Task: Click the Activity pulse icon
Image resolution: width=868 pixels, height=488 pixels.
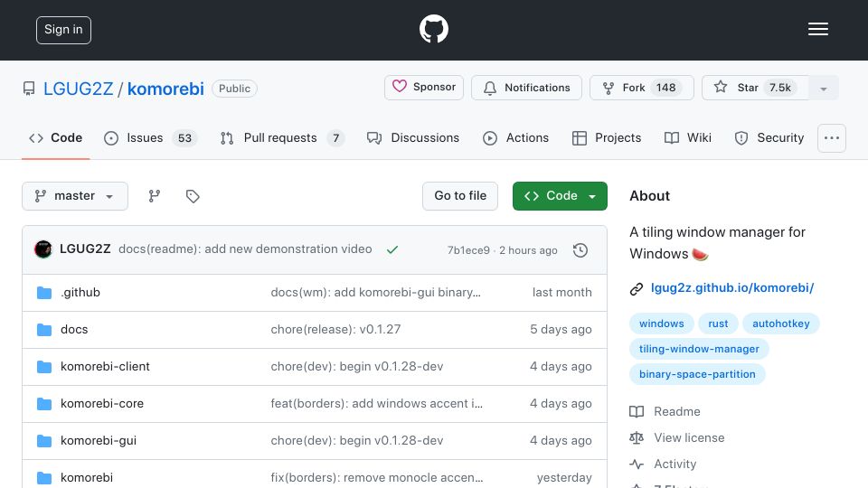Action: tap(637, 465)
